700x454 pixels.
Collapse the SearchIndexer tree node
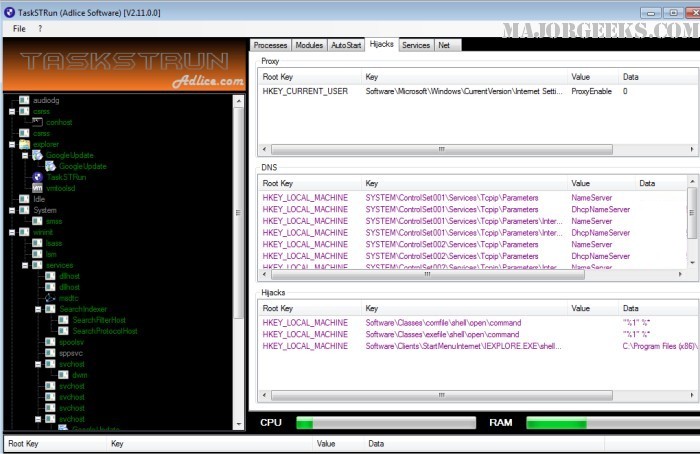[38, 309]
